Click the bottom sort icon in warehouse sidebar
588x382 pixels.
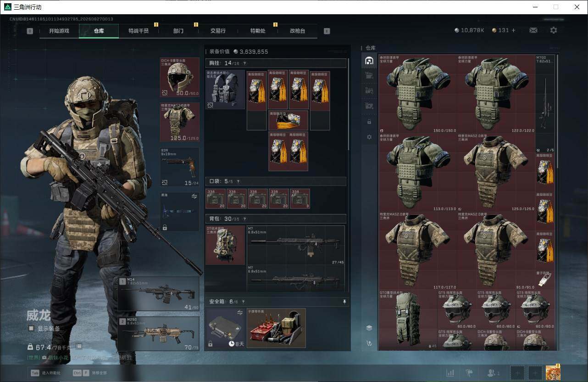pos(369,343)
